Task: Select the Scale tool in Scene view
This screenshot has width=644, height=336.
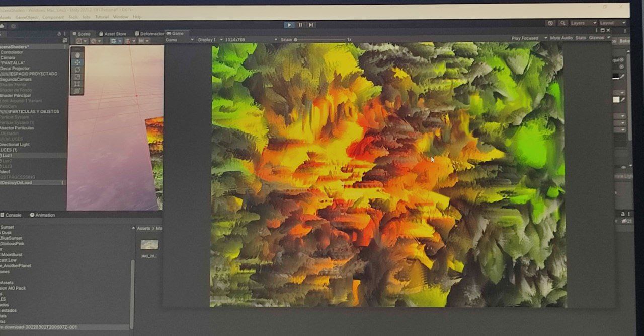Action: click(77, 77)
